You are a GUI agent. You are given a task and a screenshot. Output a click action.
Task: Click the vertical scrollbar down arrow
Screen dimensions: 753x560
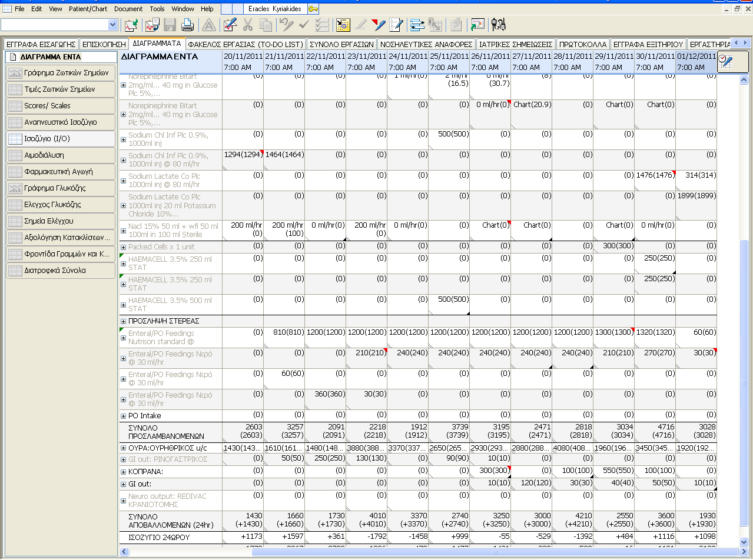click(744, 542)
